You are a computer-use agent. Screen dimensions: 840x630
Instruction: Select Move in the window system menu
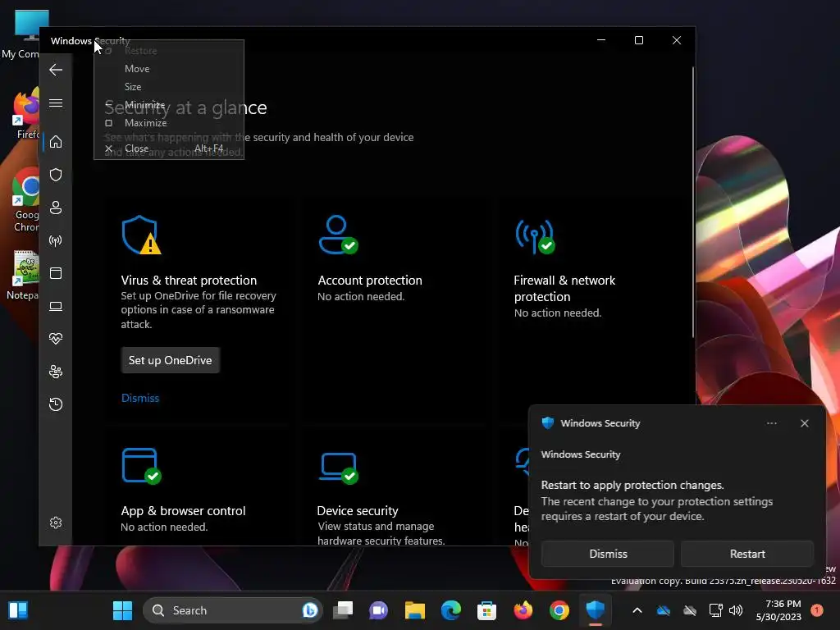tap(137, 69)
